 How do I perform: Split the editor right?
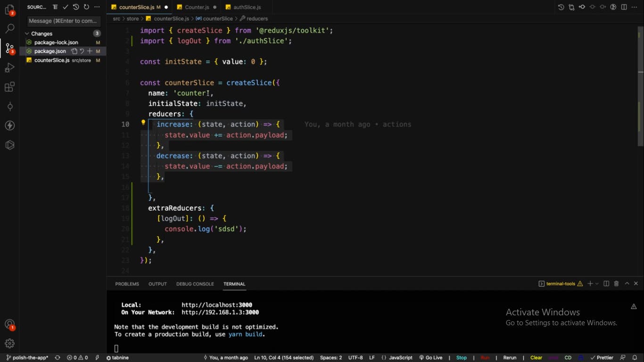tap(624, 7)
